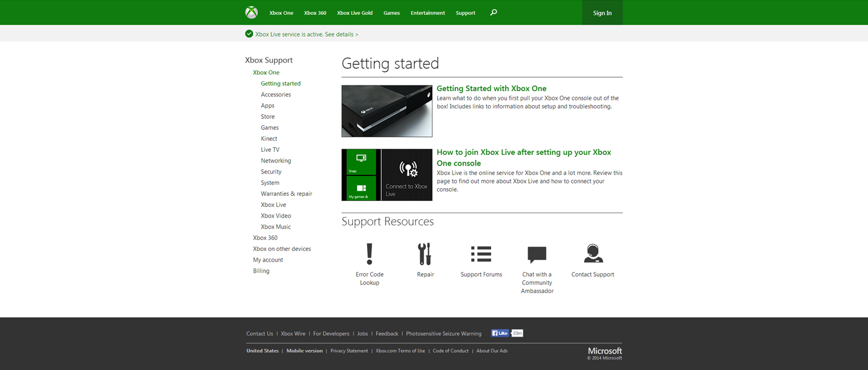This screenshot has width=868, height=370.
Task: Select Xbox on other devices in sidebar
Action: pyautogui.click(x=282, y=249)
